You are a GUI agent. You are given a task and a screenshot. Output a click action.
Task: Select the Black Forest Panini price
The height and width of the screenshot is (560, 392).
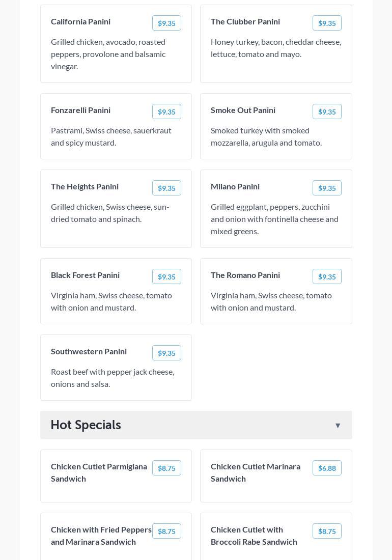point(166,276)
